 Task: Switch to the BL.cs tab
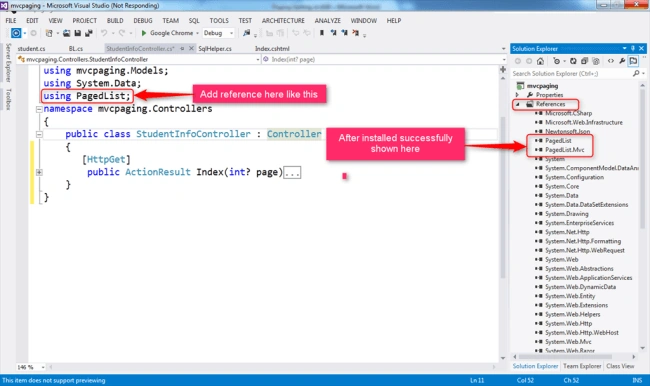pos(76,49)
